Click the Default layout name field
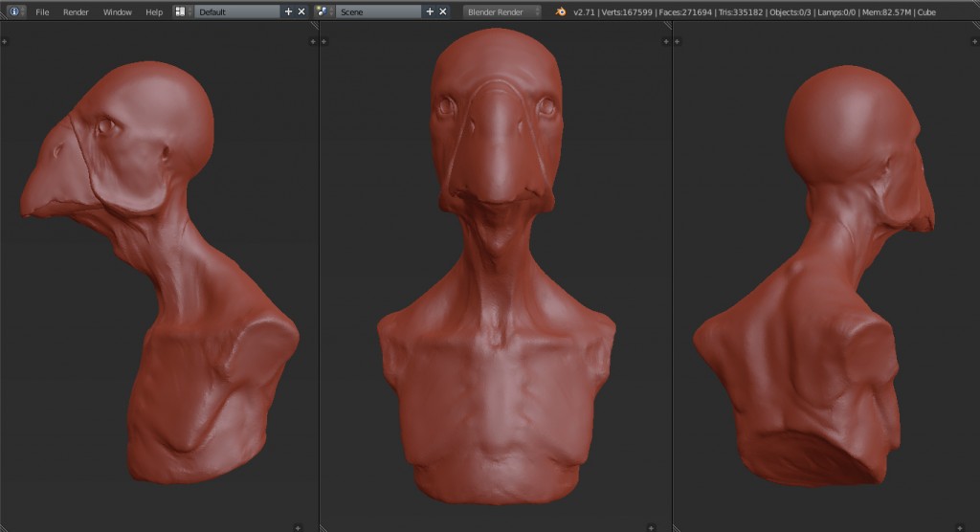This screenshot has height=532, width=980. [237, 11]
